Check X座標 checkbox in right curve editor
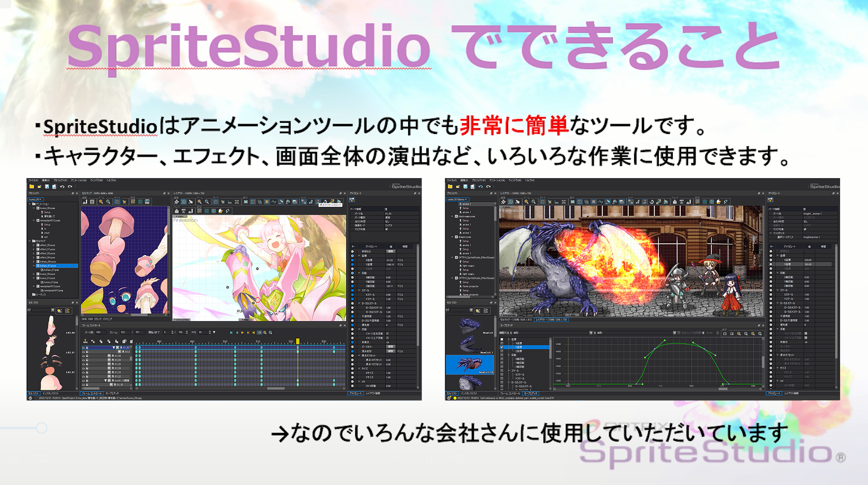This screenshot has height=485, width=868. (x=502, y=343)
